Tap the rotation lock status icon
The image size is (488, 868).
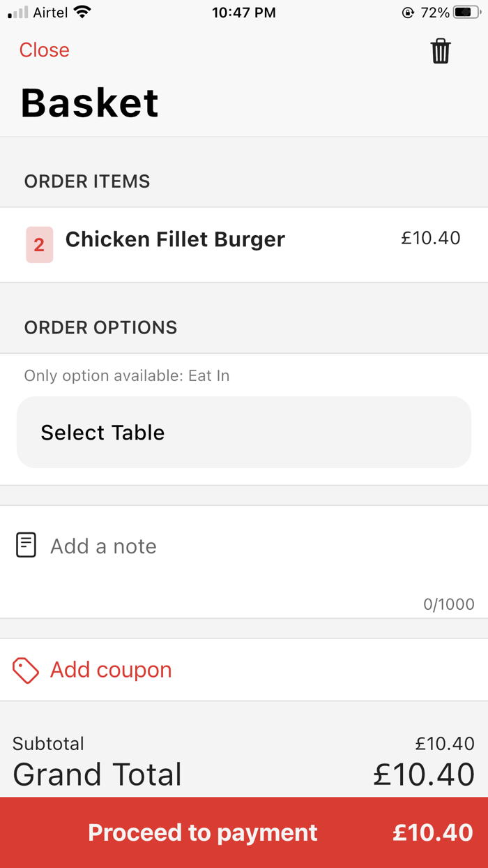[408, 13]
